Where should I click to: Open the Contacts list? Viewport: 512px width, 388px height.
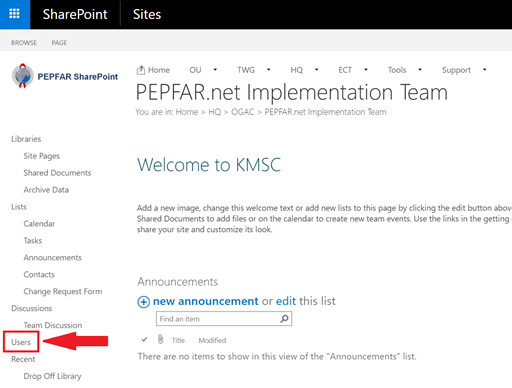click(x=39, y=275)
